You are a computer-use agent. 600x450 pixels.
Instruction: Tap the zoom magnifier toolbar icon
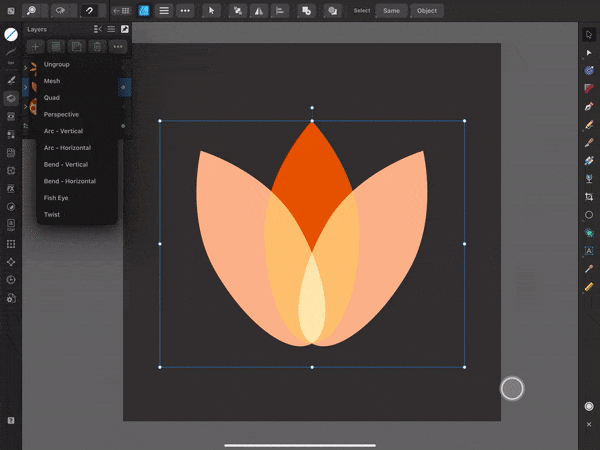[31, 11]
